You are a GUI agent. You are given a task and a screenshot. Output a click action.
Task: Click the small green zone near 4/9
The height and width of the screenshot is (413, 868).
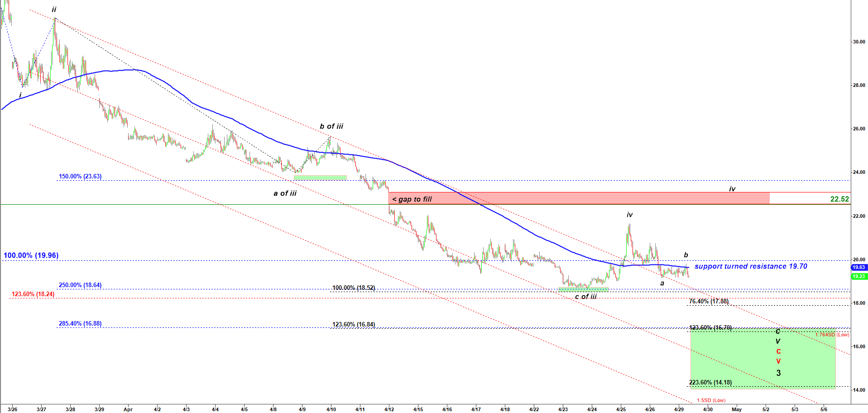click(320, 178)
